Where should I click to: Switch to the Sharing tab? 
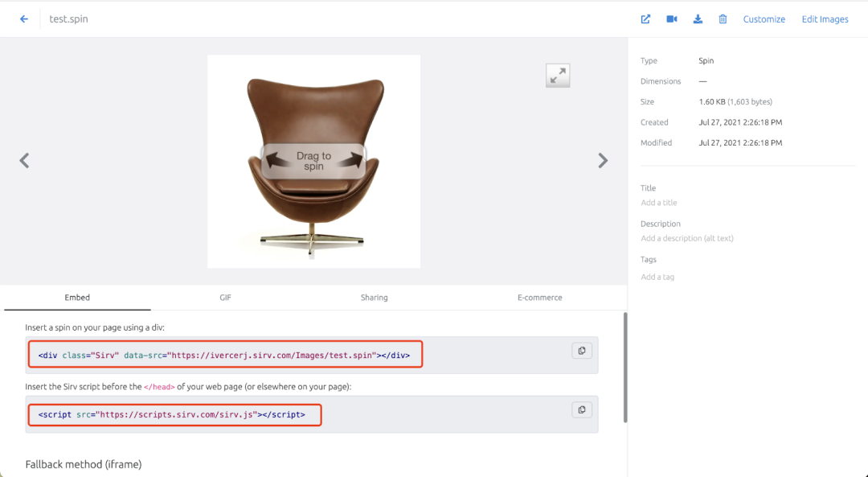point(375,298)
